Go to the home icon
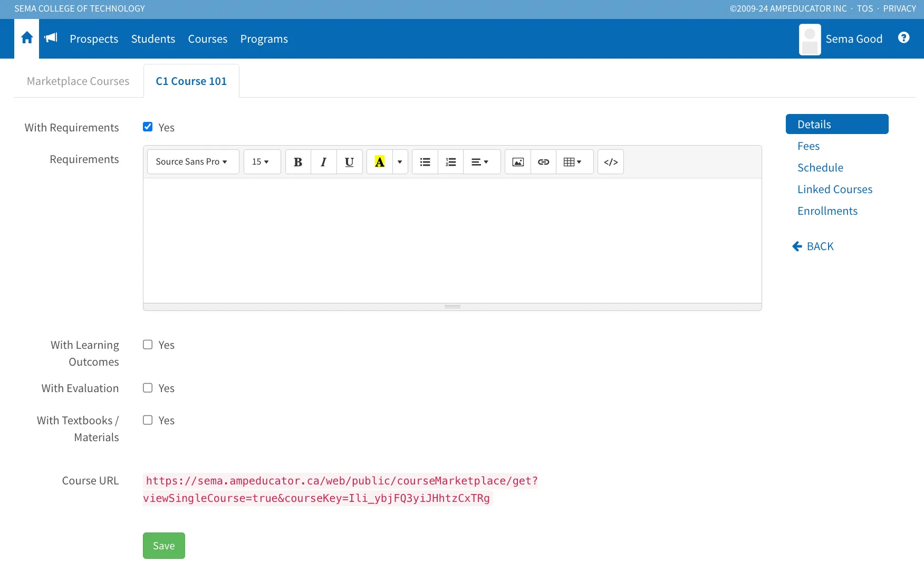 pos(27,38)
